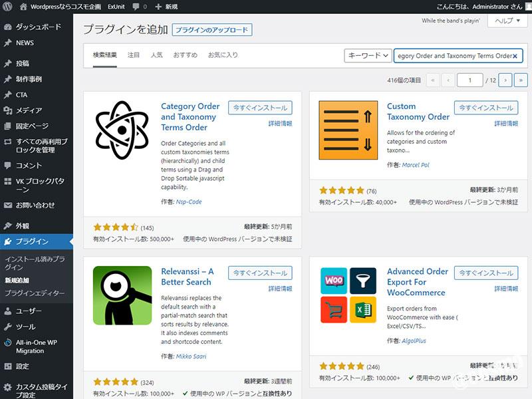Viewport: 532px width, 399px height.
Task: Expand the Help panel dropdown
Action: (x=507, y=21)
